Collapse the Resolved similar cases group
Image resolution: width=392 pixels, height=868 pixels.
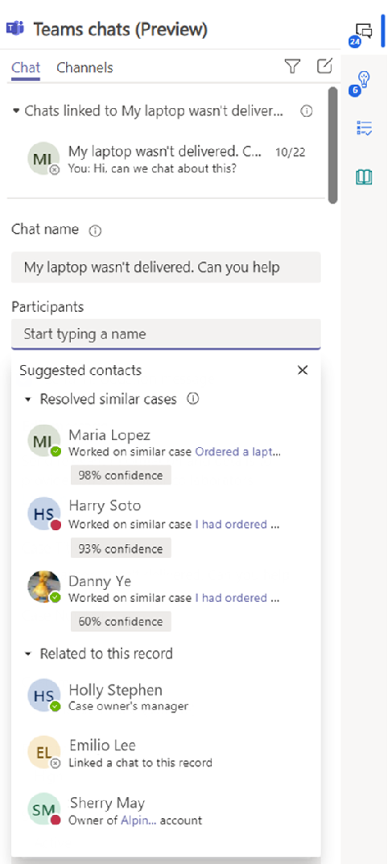[28, 400]
